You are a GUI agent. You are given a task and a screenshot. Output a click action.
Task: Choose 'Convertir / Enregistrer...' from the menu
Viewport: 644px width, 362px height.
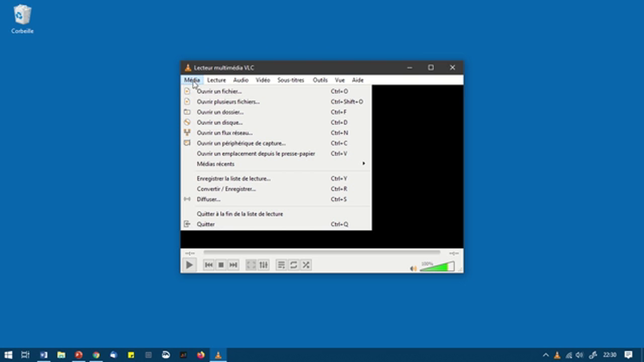click(226, 189)
